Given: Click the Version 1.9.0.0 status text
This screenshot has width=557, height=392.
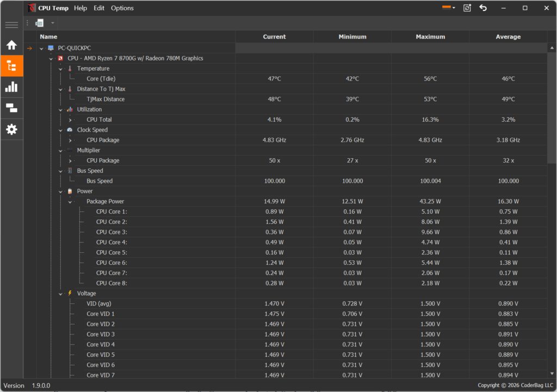Looking at the screenshot, I should coord(27,385).
